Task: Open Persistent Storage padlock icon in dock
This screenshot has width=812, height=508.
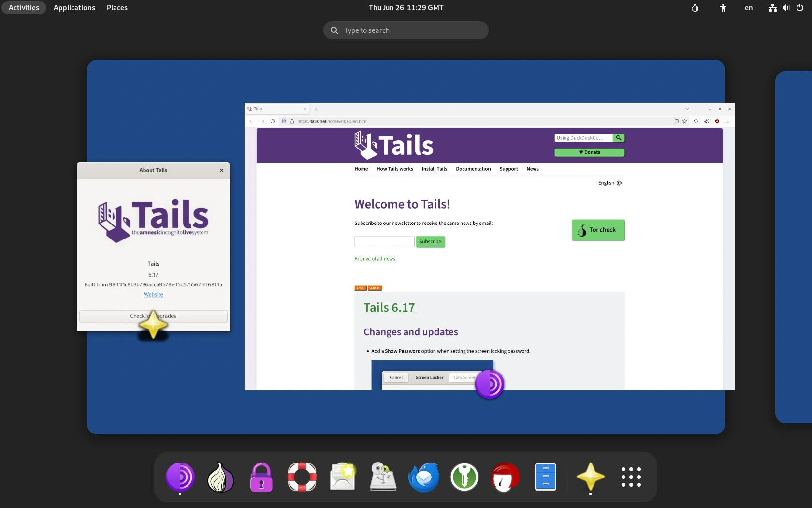Action: (261, 477)
